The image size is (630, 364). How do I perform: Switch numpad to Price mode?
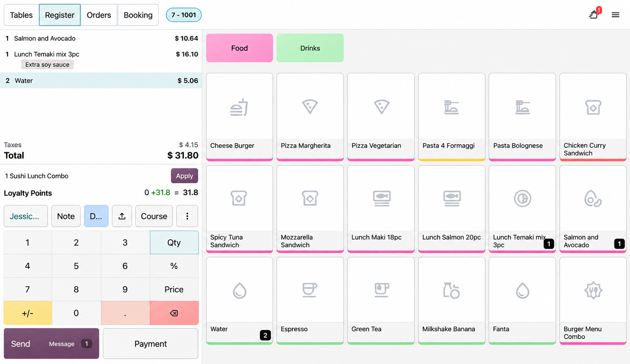[174, 290]
